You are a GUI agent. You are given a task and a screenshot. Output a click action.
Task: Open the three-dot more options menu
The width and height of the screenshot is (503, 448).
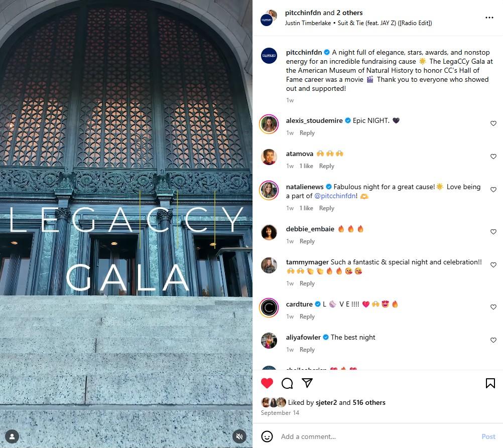pyautogui.click(x=489, y=18)
